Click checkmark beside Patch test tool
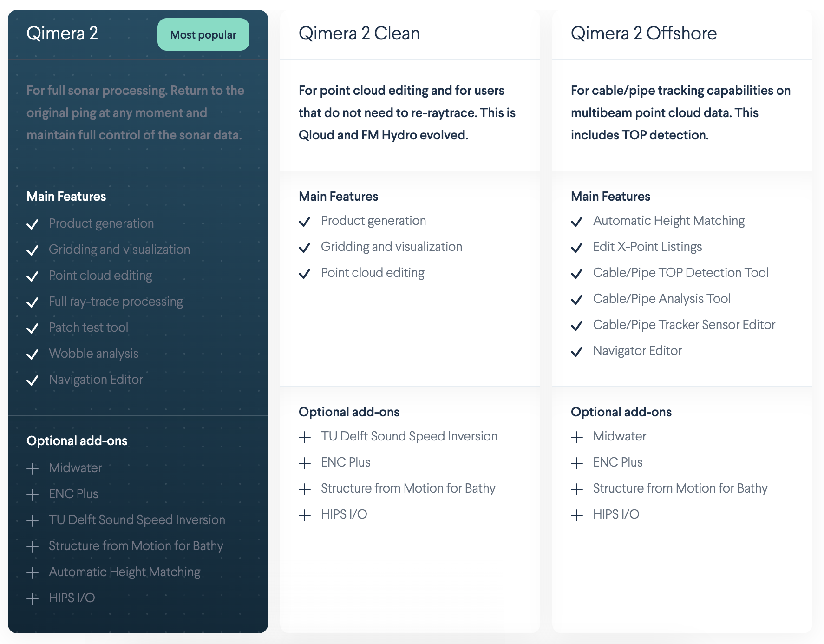This screenshot has height=644, width=824. click(x=33, y=329)
